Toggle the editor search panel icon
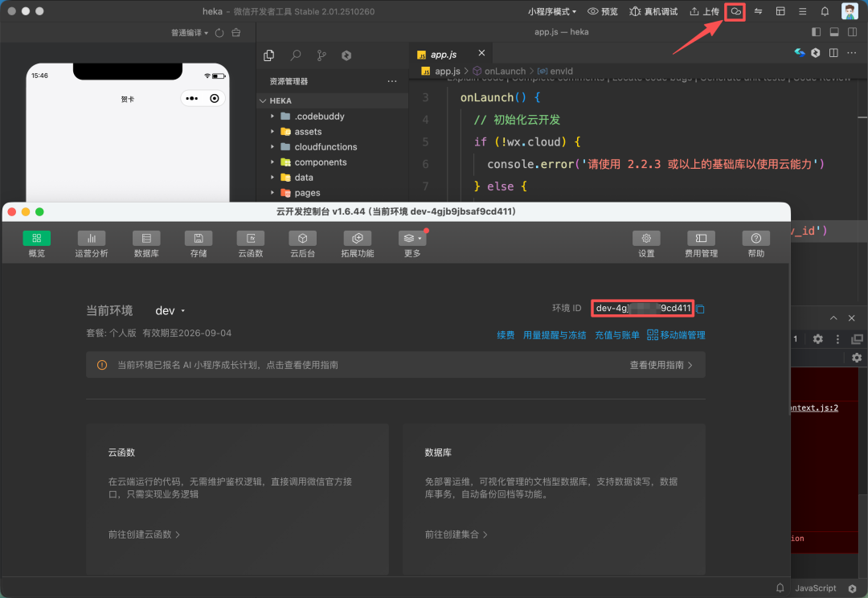Screen dimensions: 868x598 coord(295,55)
